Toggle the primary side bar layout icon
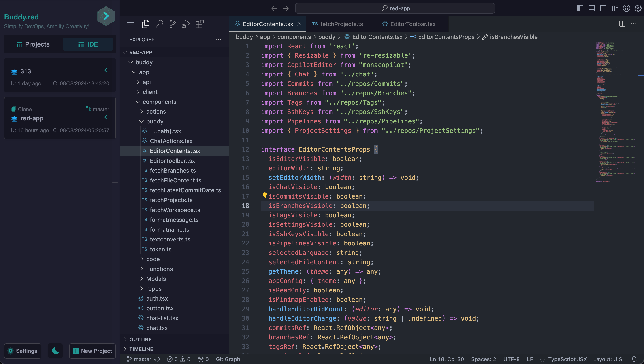The image size is (644, 364). click(580, 8)
